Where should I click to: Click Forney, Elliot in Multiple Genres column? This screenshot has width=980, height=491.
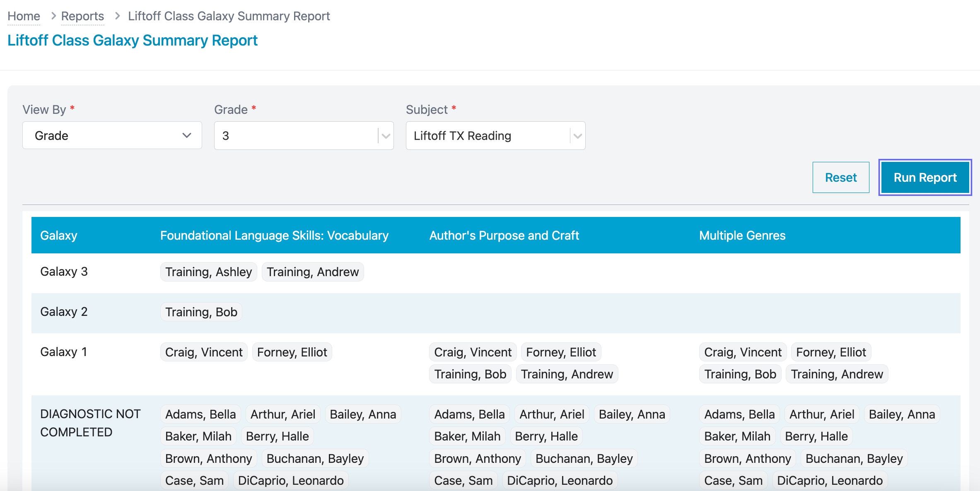(831, 352)
